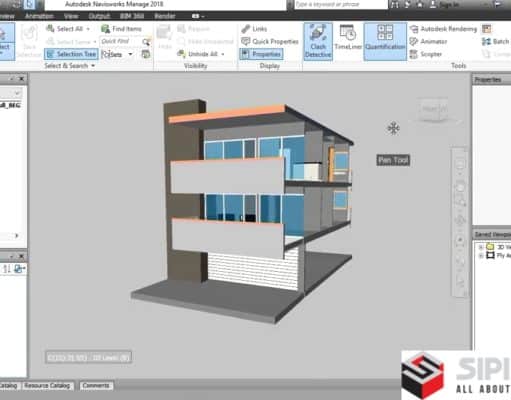Click the ViewCube in the 3D viewport

434,109
